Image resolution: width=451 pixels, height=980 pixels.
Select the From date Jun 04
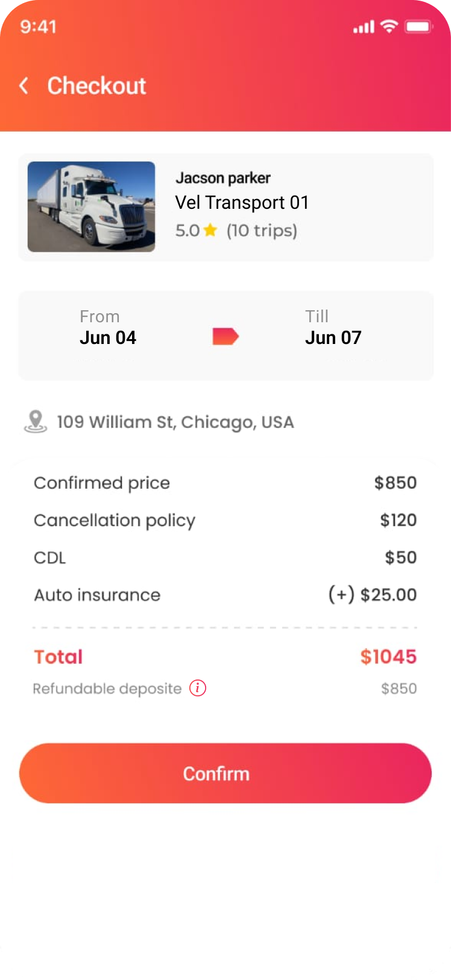(108, 337)
